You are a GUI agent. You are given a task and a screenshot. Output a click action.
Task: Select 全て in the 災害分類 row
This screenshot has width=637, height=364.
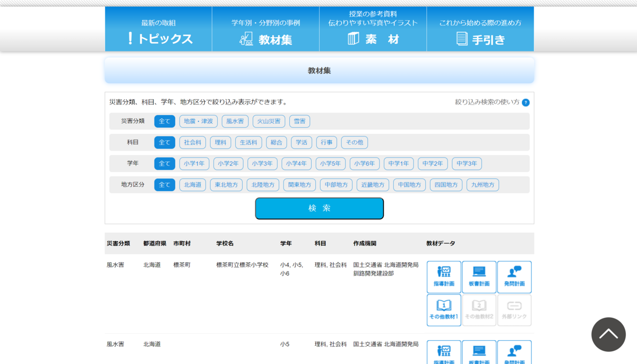pos(165,121)
